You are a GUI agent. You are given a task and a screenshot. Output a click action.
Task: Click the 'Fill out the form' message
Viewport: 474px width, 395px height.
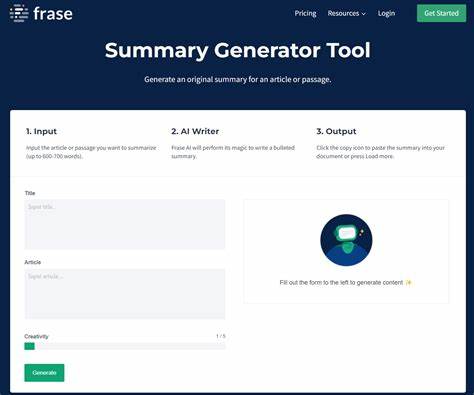point(346,282)
